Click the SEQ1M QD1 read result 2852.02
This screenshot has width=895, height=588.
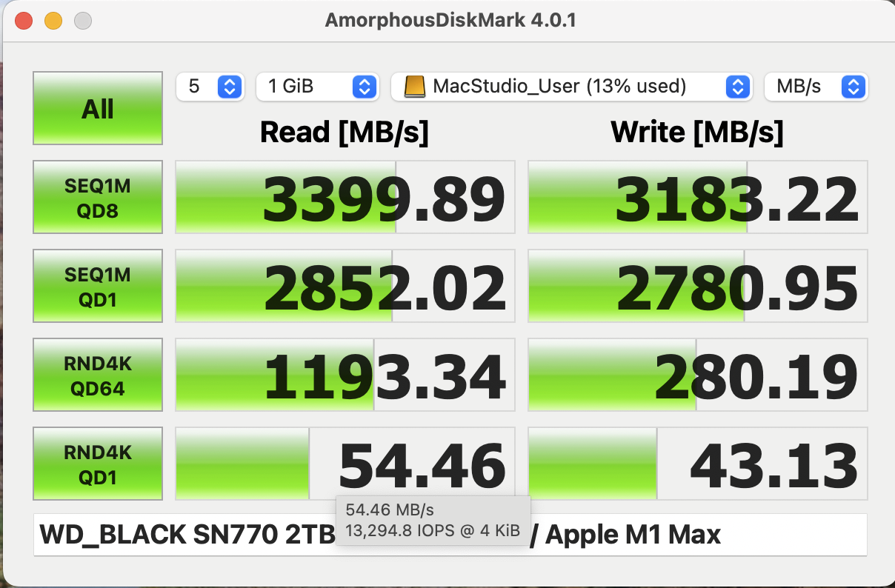345,286
